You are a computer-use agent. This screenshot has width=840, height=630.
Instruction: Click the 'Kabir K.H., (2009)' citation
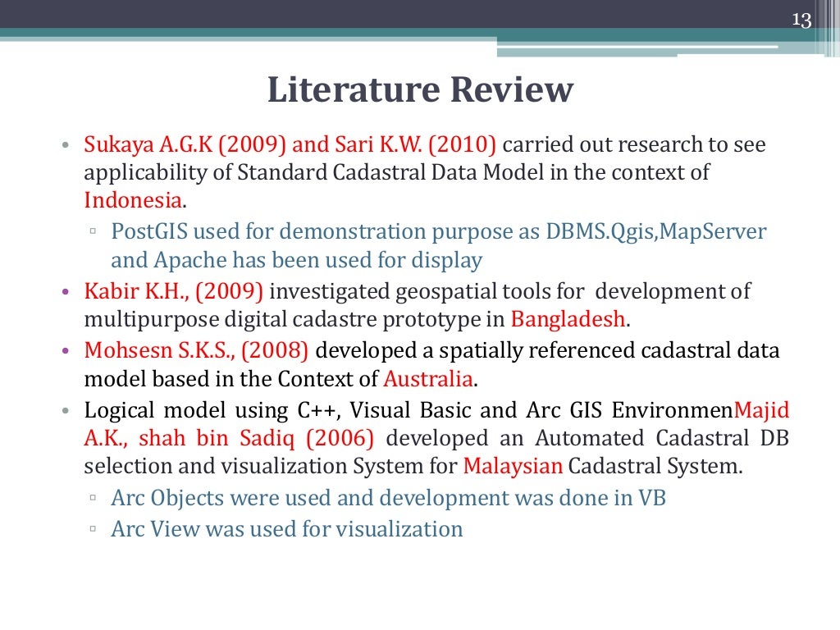[x=174, y=291]
